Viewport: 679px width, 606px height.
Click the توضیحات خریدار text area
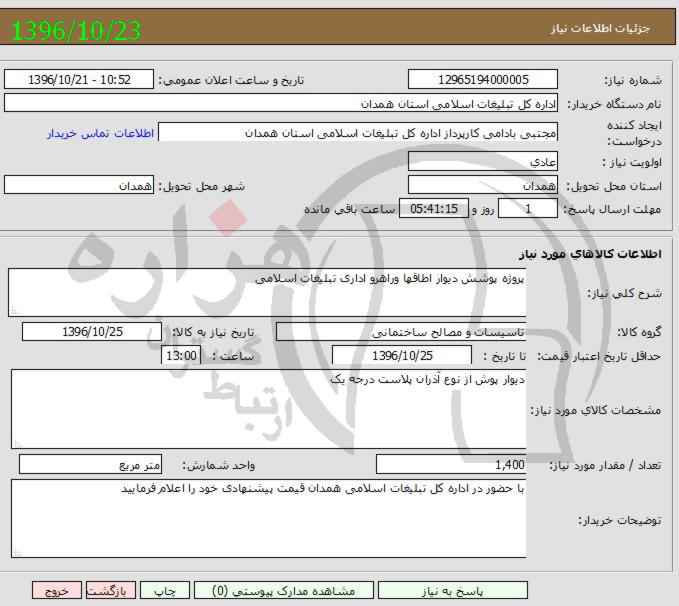click(268, 519)
